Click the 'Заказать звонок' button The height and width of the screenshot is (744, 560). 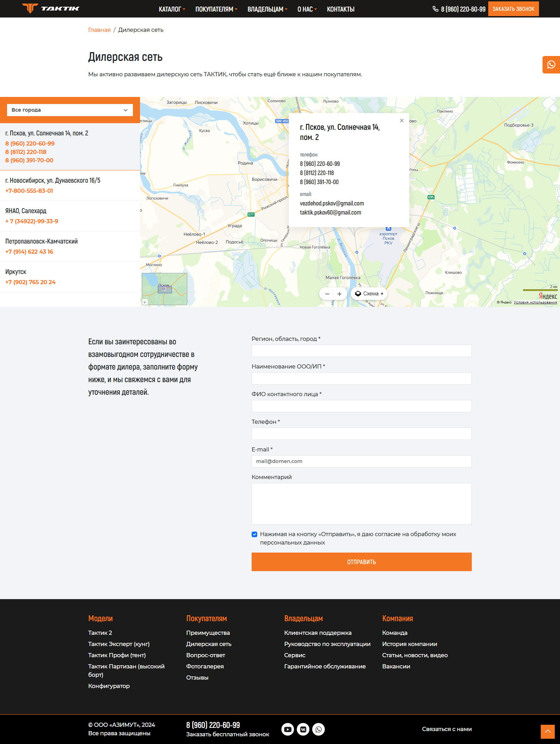(513, 9)
